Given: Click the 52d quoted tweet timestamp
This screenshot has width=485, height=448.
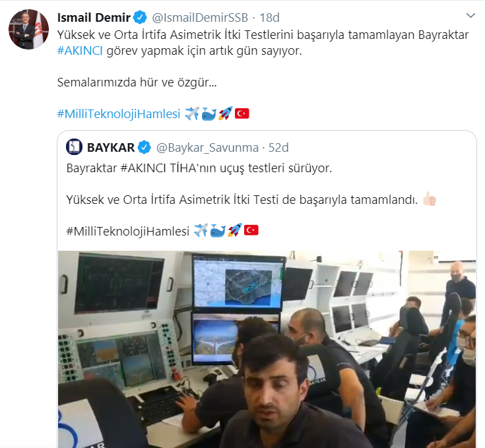Looking at the screenshot, I should [x=278, y=148].
